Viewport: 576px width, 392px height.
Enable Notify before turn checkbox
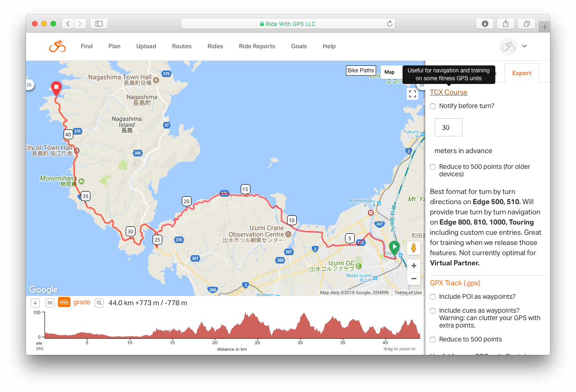433,106
